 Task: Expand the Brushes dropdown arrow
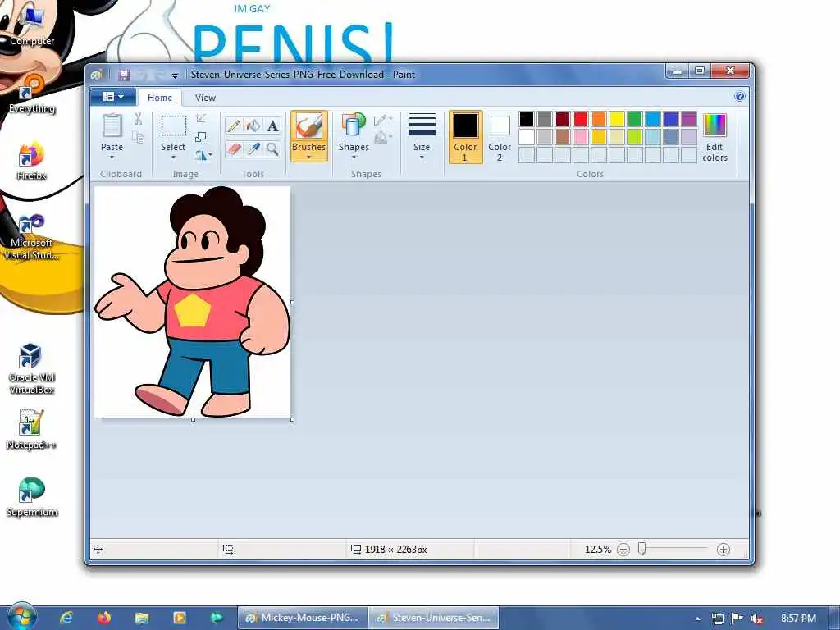point(309,157)
